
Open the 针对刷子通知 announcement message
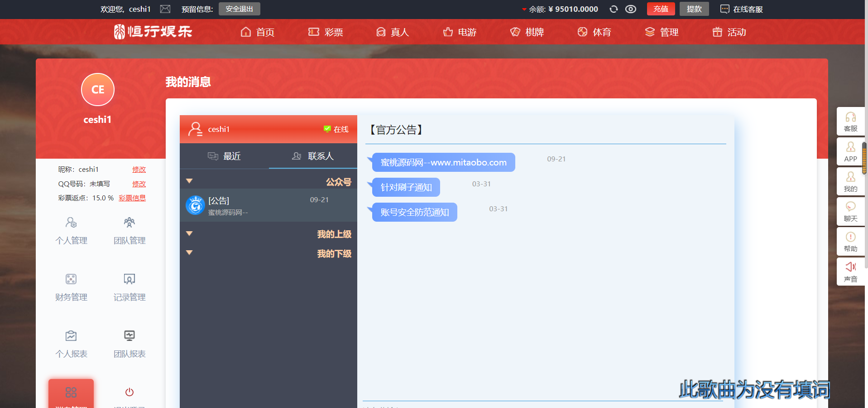coord(406,187)
